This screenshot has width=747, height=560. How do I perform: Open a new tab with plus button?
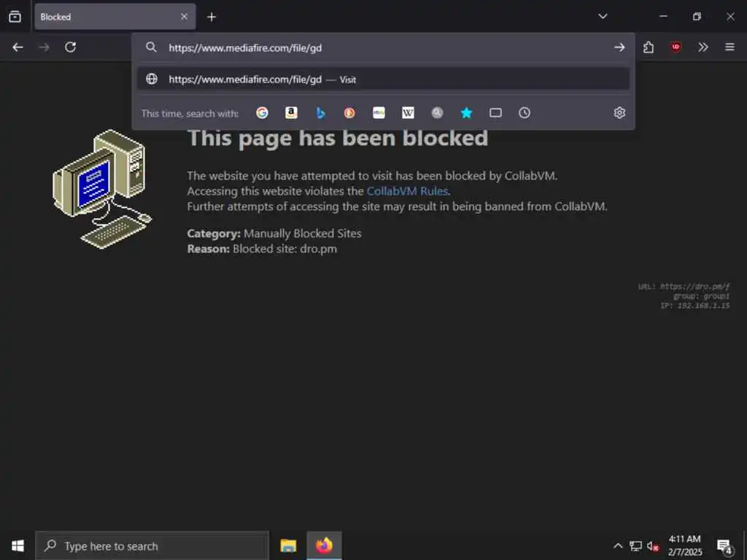tap(212, 17)
